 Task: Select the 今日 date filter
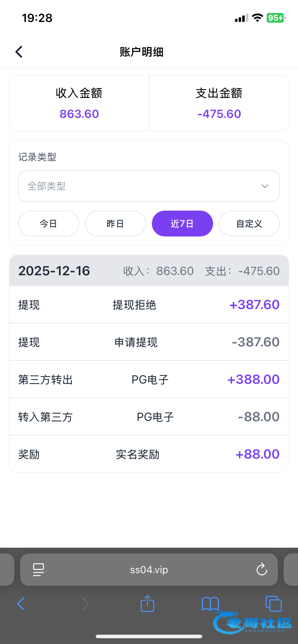point(49,224)
